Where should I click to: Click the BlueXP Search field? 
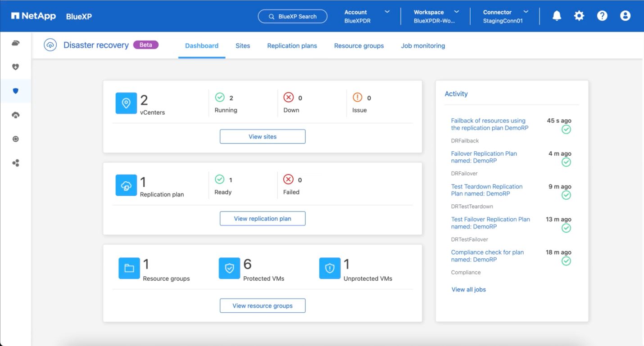click(293, 17)
